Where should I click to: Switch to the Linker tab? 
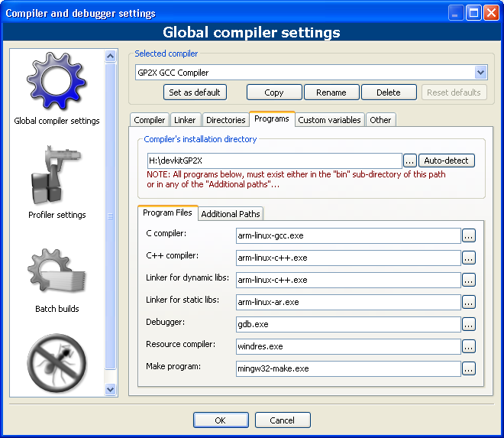click(x=185, y=120)
